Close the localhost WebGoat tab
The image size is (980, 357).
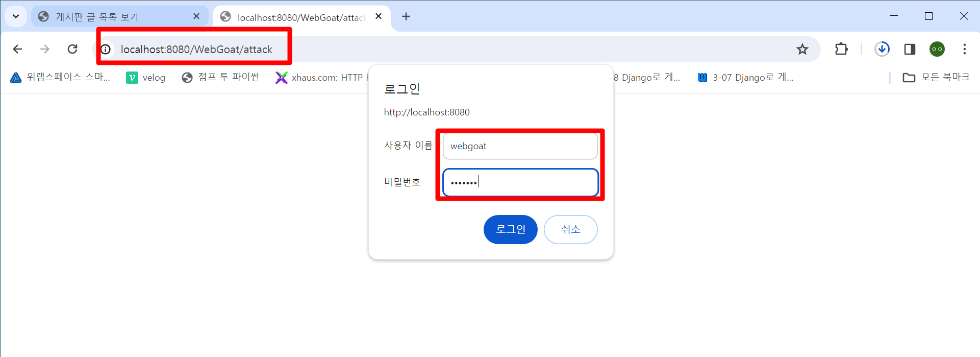[379, 16]
